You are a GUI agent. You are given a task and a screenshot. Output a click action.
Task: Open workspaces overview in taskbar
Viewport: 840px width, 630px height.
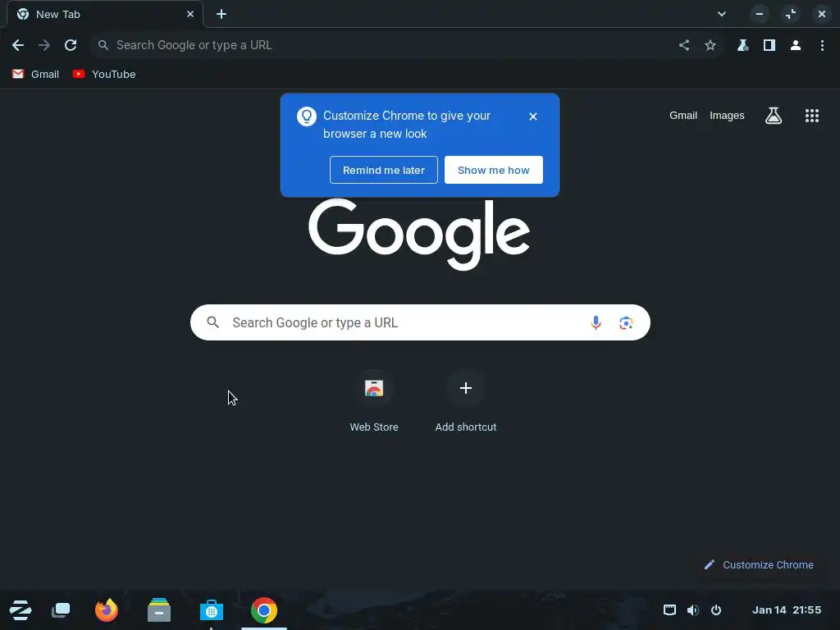(61, 610)
